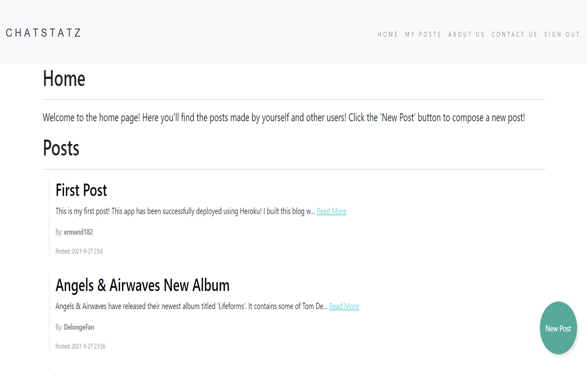
Task: Click the Posts section heading
Action: (61, 148)
